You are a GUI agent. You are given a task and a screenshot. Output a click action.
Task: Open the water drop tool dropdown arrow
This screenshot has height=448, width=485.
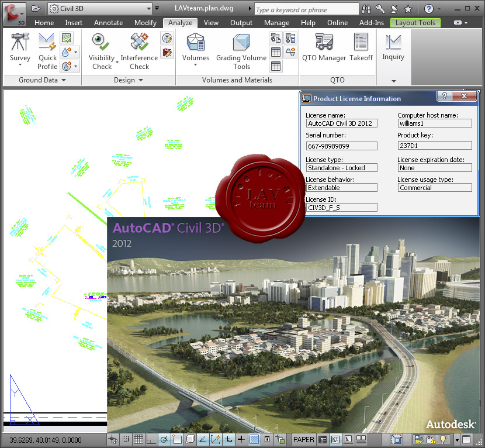(x=76, y=52)
